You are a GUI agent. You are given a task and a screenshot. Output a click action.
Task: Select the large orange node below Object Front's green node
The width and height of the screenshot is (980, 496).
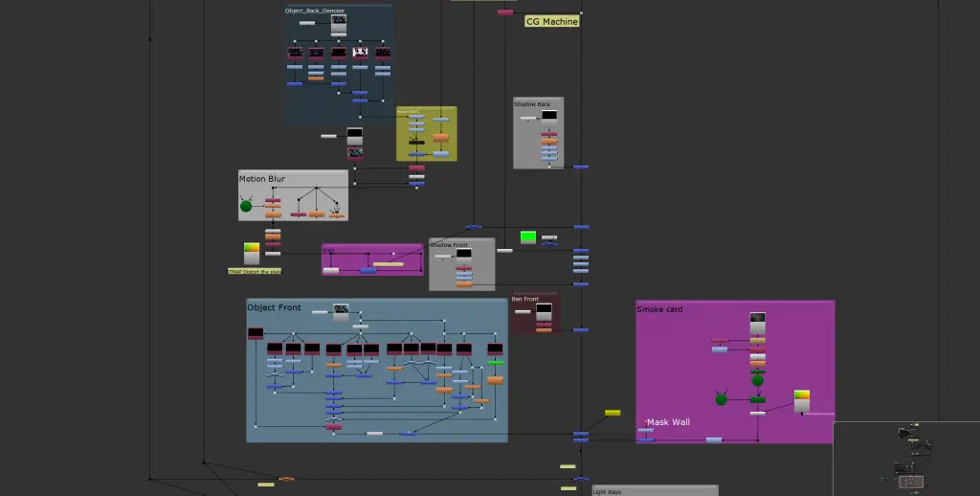click(x=495, y=380)
